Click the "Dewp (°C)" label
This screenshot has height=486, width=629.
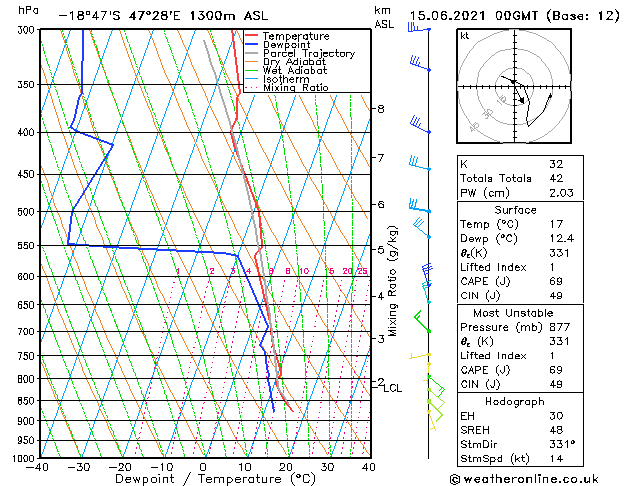[489, 239]
